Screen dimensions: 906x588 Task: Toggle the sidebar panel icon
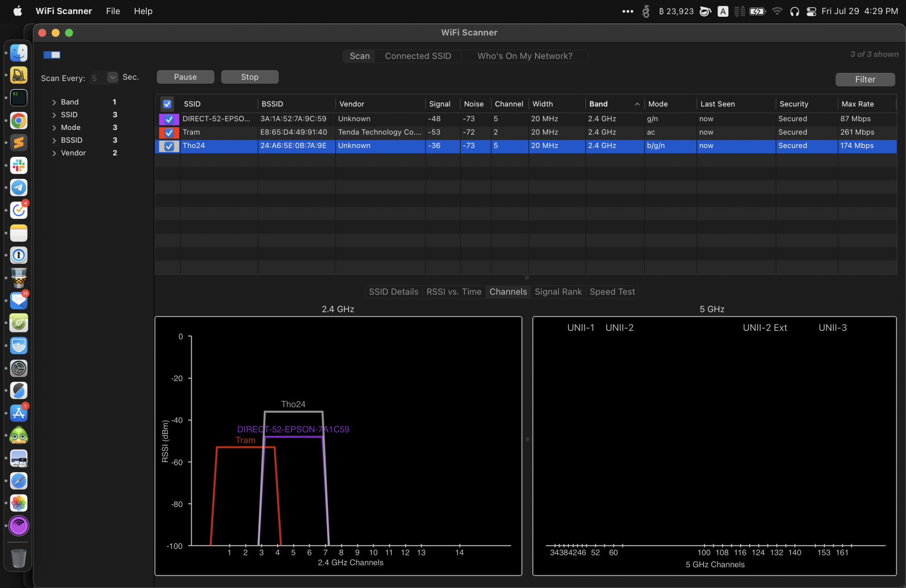pos(52,55)
